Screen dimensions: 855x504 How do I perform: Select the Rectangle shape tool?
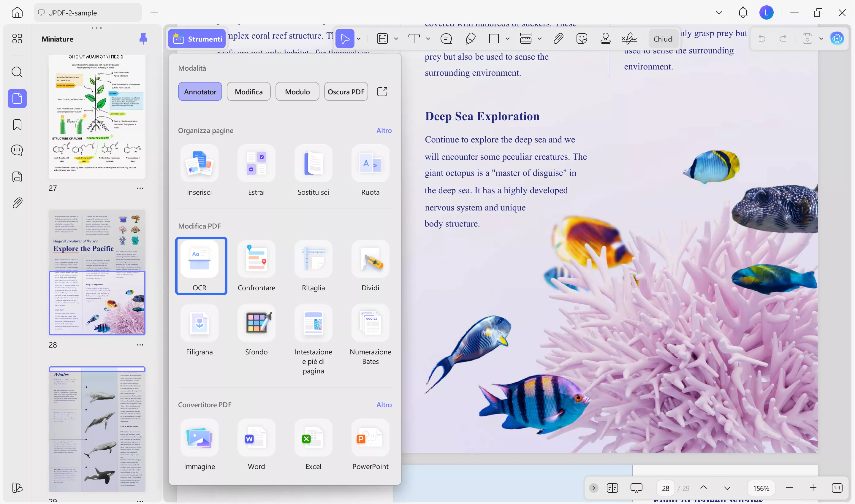point(494,38)
